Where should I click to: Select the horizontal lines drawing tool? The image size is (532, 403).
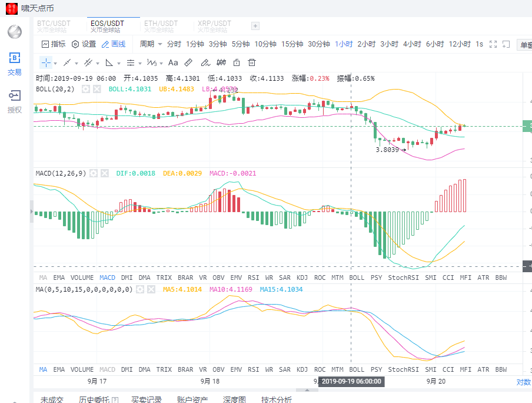(130, 63)
